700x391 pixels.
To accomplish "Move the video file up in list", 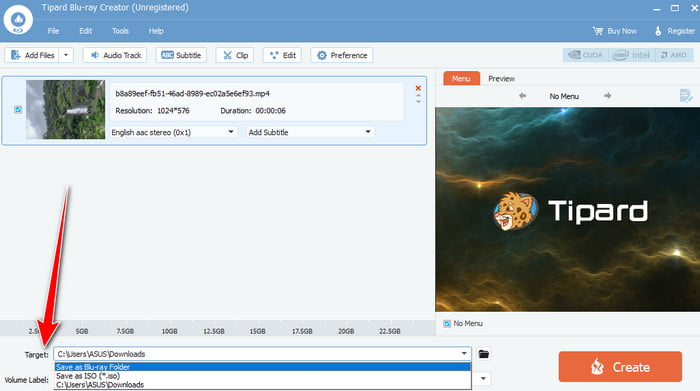I will (418, 95).
